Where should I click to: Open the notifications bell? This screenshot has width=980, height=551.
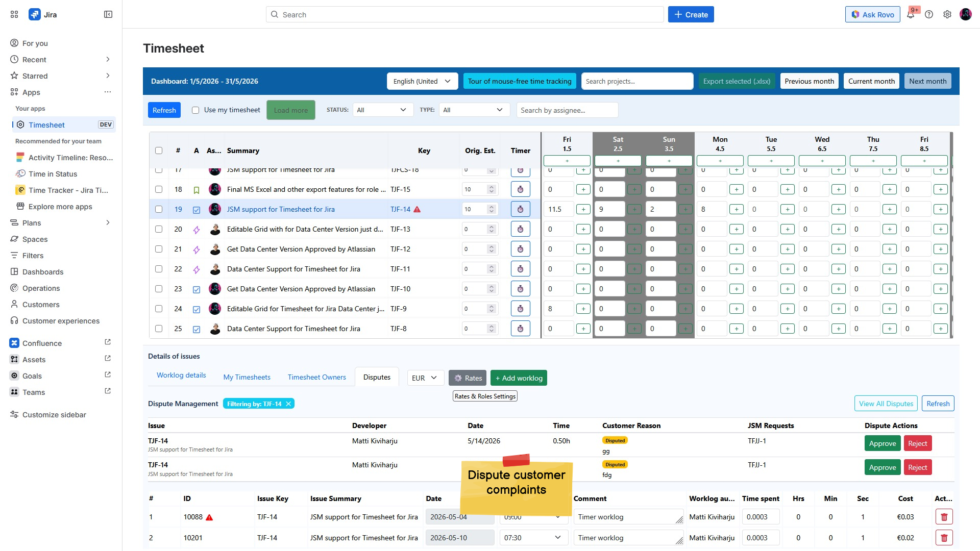[x=911, y=14]
